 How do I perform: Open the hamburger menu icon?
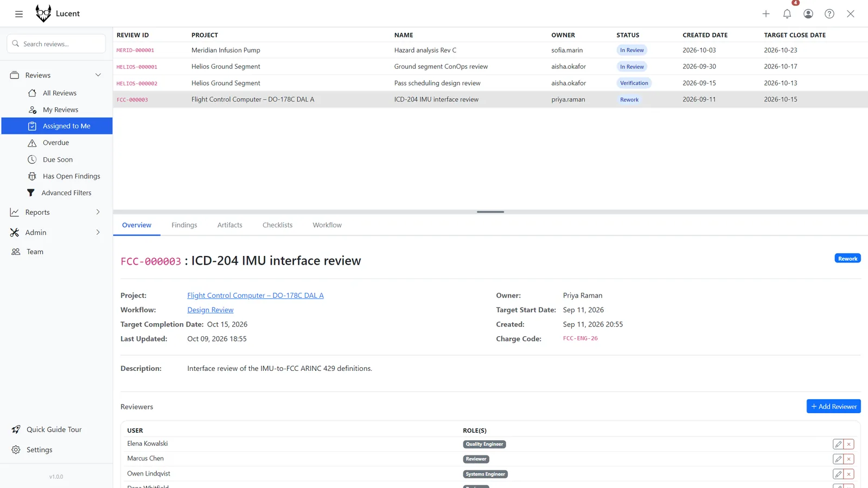click(x=19, y=14)
